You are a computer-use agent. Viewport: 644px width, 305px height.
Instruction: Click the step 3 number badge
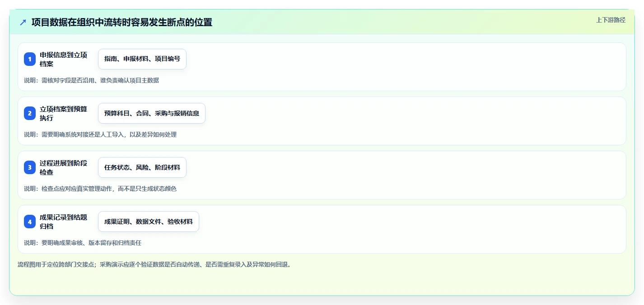[x=30, y=167]
